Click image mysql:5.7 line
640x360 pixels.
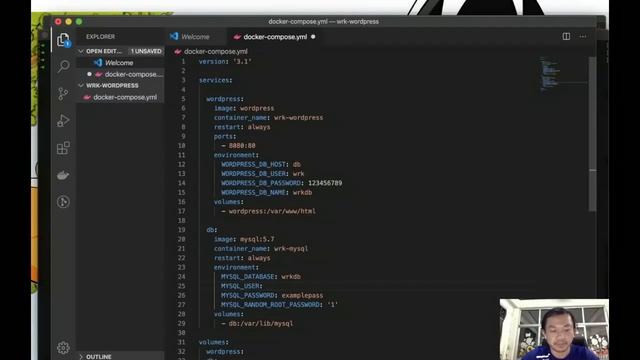tap(244, 240)
